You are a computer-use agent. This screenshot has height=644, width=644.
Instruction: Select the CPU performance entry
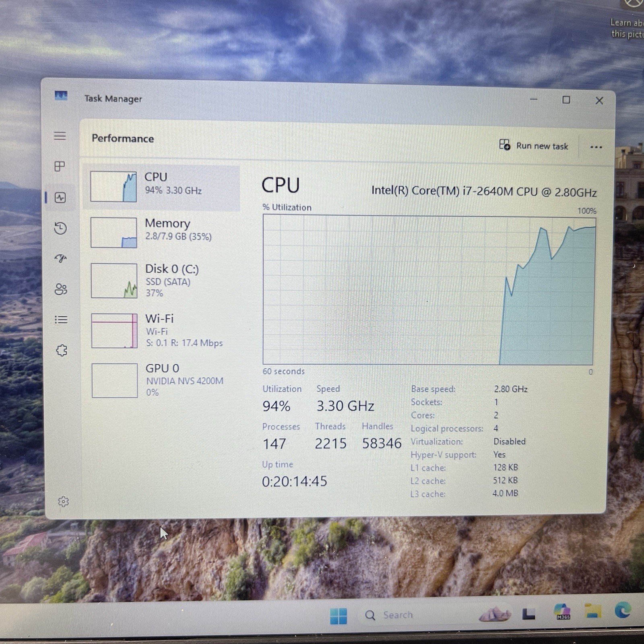[161, 187]
